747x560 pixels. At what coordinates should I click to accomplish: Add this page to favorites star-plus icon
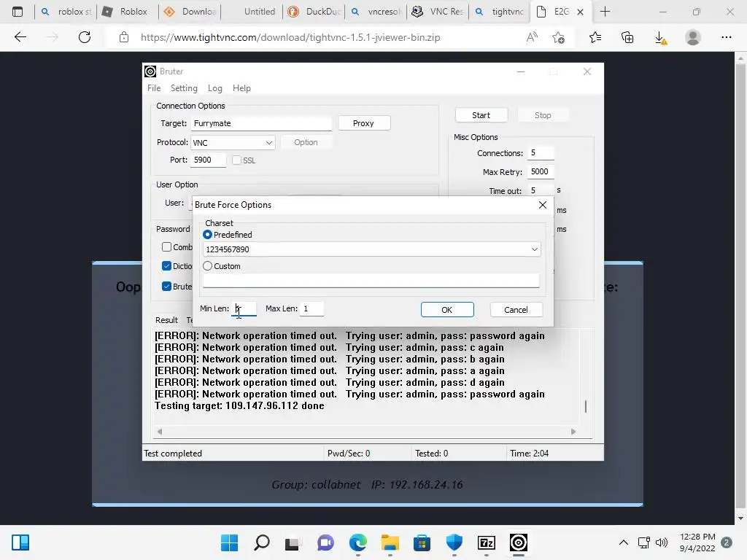559,37
